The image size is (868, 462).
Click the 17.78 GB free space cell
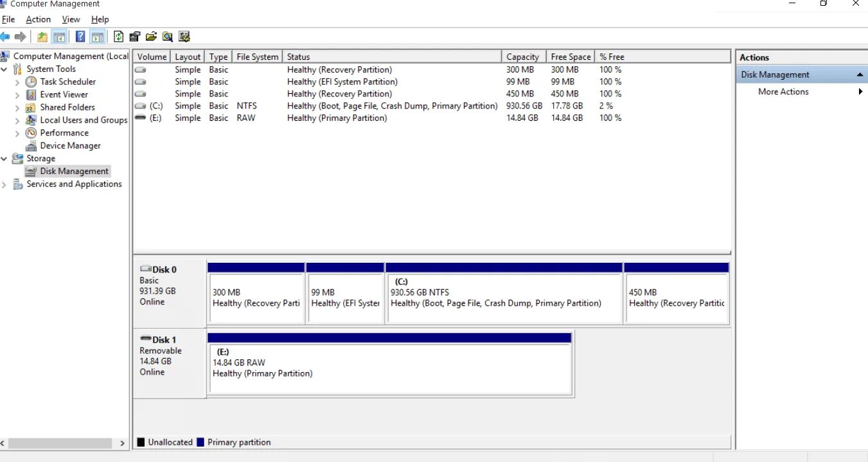click(x=567, y=106)
